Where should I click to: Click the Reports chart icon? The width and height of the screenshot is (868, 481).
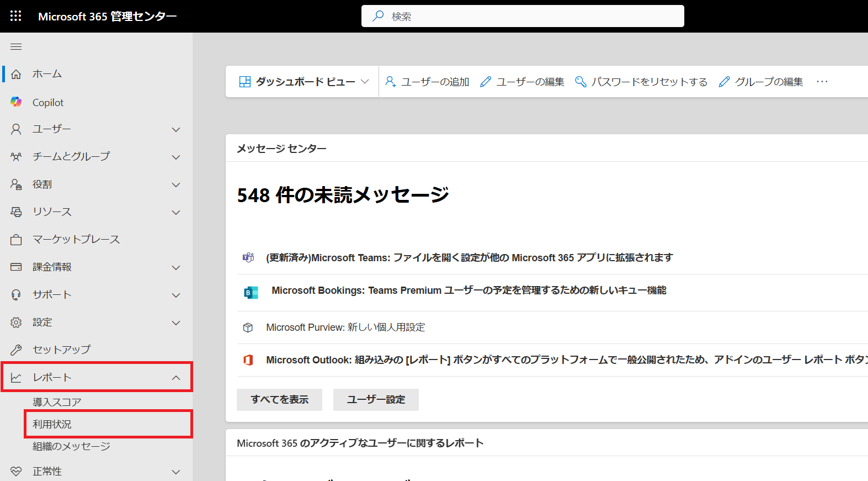pos(16,378)
